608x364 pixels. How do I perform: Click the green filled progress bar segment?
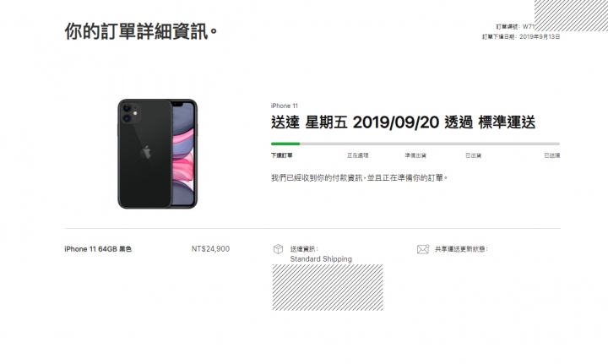(x=285, y=144)
